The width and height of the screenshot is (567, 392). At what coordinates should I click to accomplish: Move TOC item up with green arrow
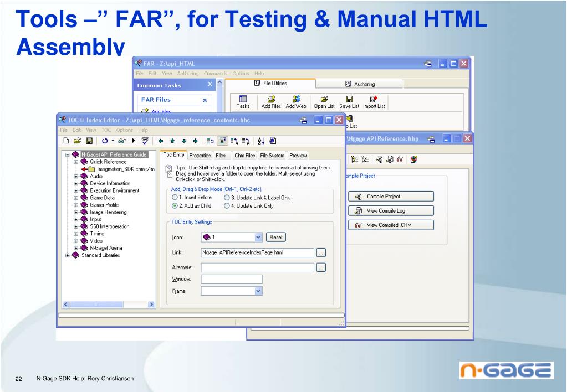172,141
